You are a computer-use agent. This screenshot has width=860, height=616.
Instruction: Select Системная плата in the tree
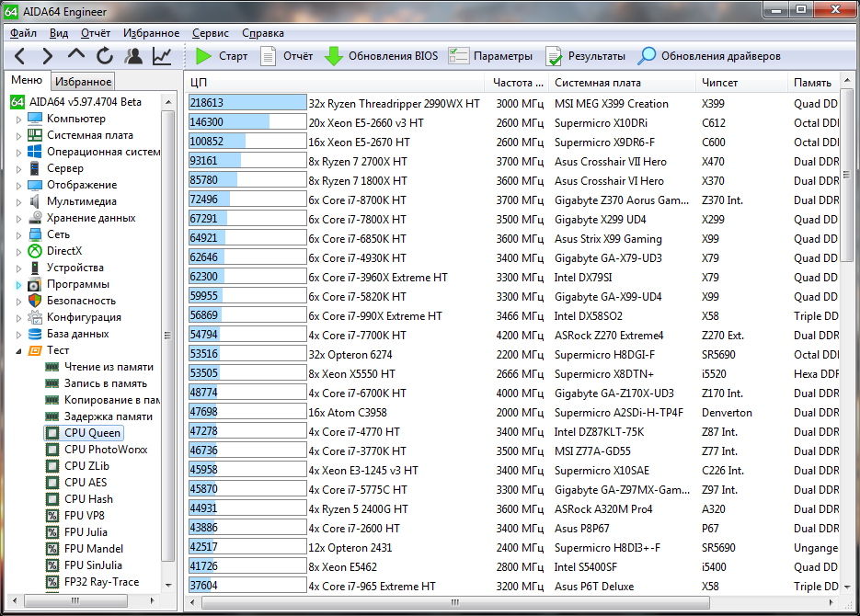tap(90, 135)
